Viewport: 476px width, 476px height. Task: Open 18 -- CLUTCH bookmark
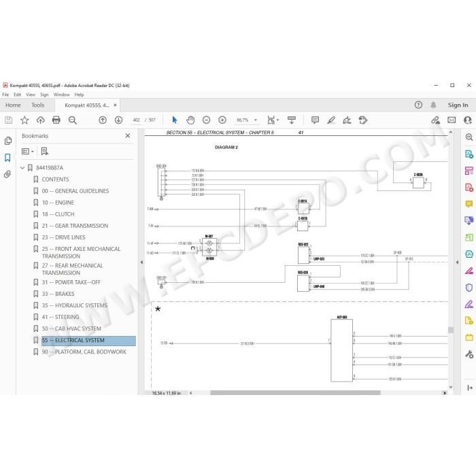(x=58, y=214)
